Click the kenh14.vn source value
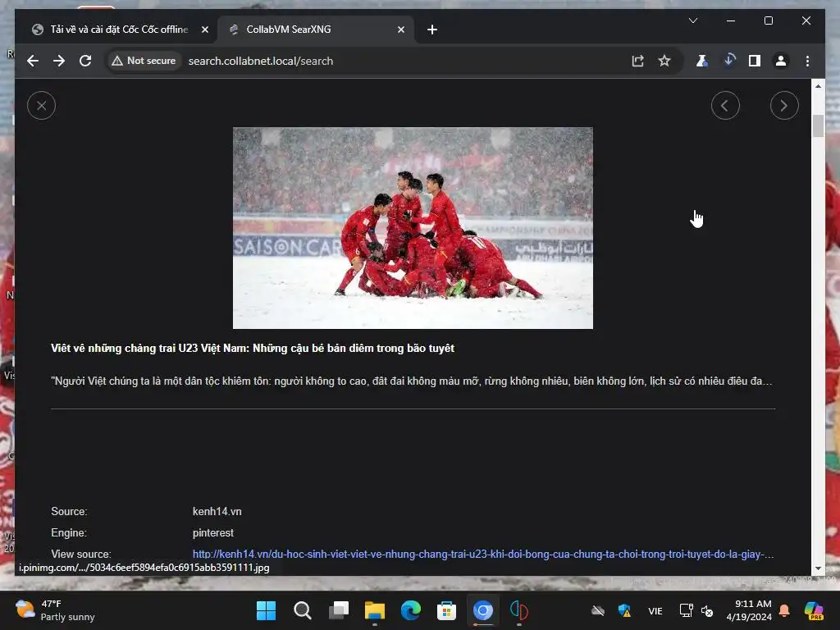This screenshot has height=630, width=840. [x=217, y=512]
